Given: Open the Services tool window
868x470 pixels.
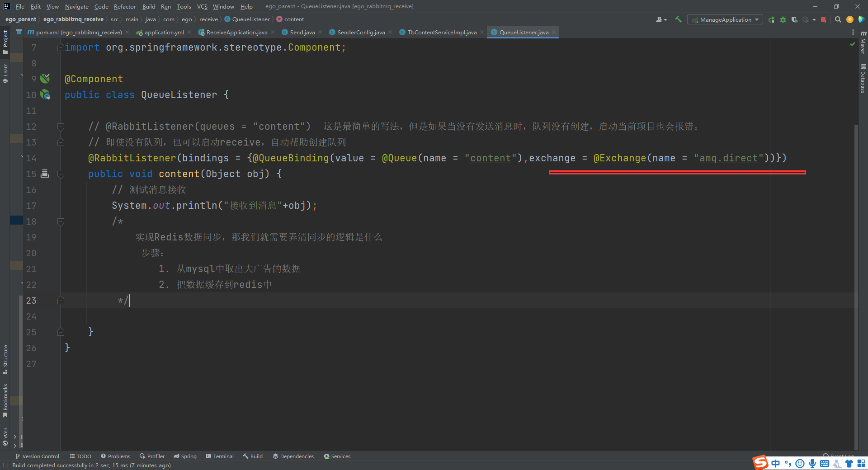Looking at the screenshot, I should click(337, 456).
